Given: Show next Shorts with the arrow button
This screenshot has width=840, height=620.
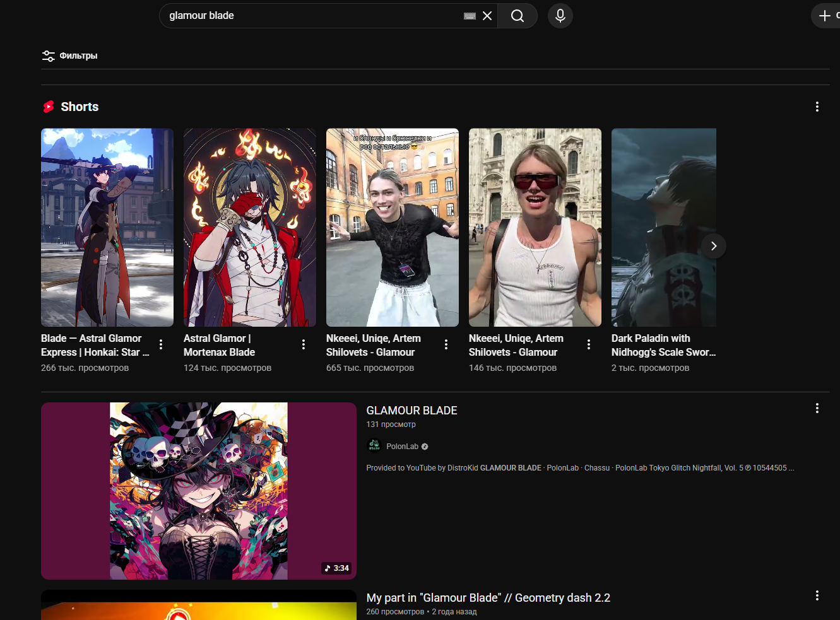Looking at the screenshot, I should pyautogui.click(x=714, y=246).
